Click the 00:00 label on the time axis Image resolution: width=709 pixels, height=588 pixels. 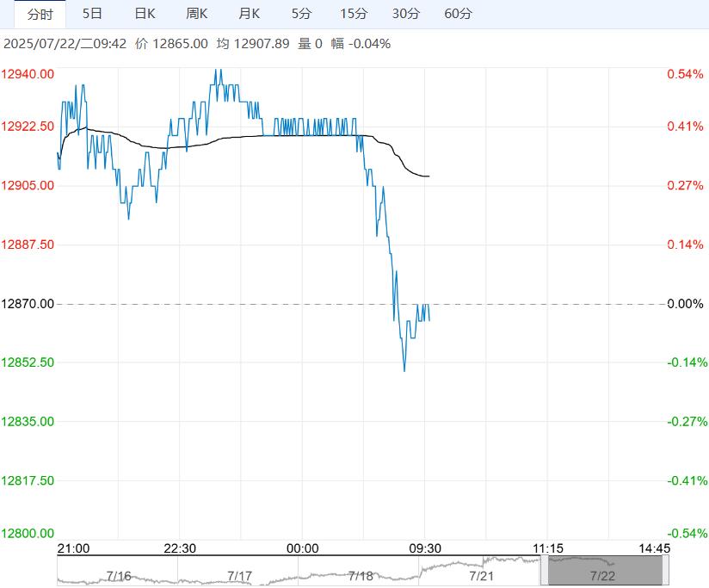click(x=303, y=548)
